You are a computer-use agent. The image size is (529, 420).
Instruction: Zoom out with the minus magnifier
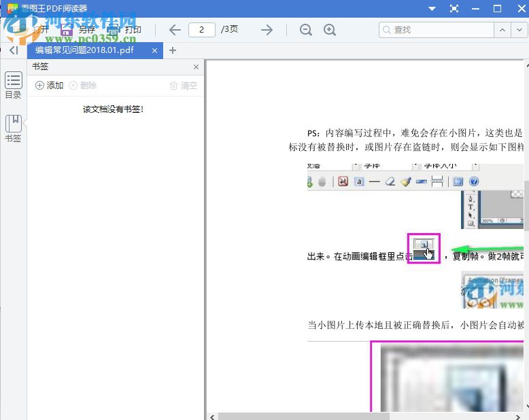click(306, 30)
